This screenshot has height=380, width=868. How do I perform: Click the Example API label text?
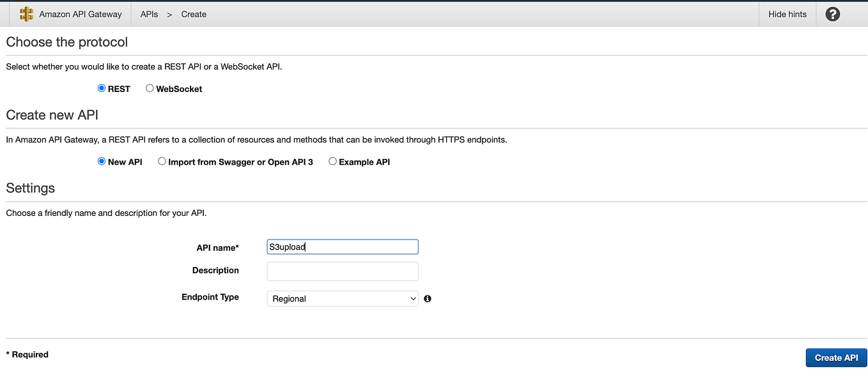364,162
